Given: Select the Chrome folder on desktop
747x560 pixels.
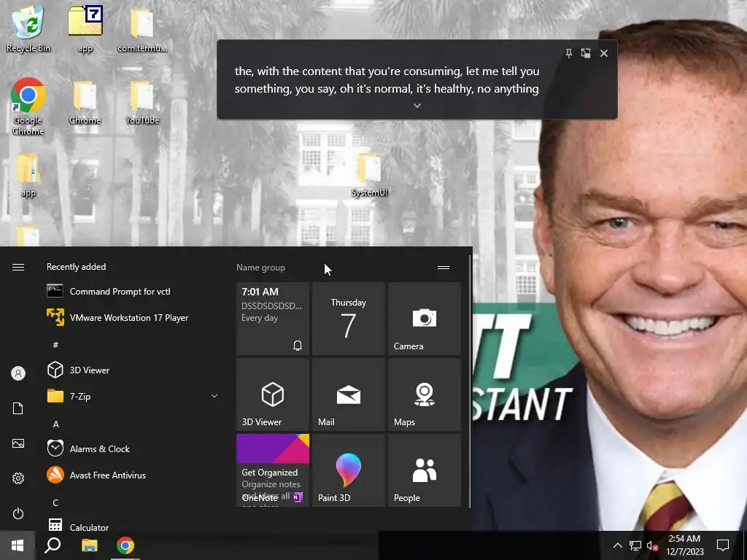Looking at the screenshot, I should (85, 102).
